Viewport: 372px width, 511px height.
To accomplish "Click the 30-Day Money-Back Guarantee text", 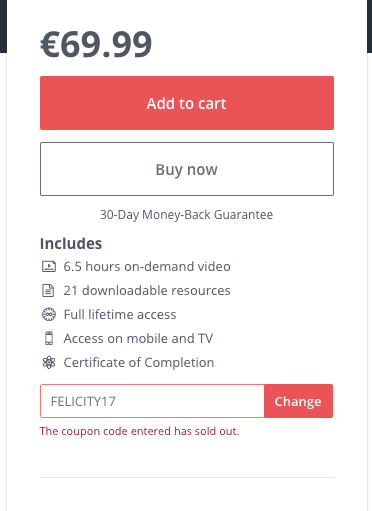I will pyautogui.click(x=187, y=215).
